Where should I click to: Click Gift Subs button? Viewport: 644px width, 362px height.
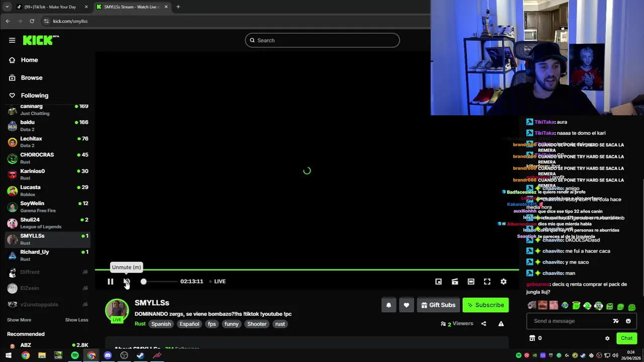pos(438,305)
